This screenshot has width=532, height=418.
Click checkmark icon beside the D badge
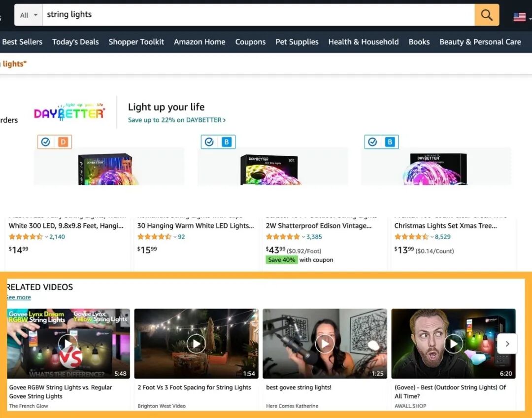tap(45, 141)
